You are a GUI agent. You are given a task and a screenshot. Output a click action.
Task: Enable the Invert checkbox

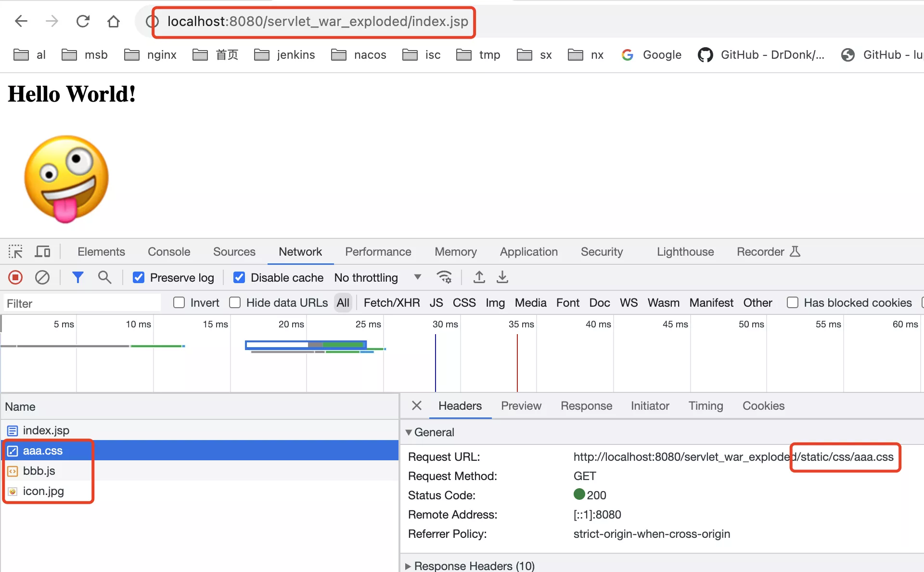click(179, 303)
